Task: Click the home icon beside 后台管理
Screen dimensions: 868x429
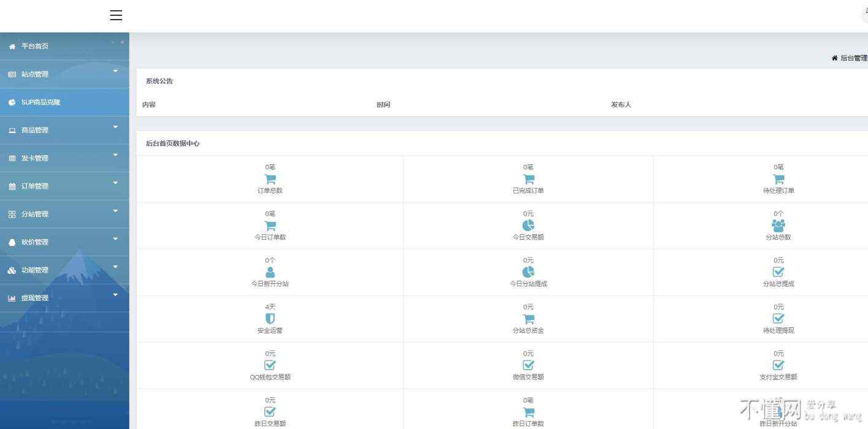Action: pos(834,58)
